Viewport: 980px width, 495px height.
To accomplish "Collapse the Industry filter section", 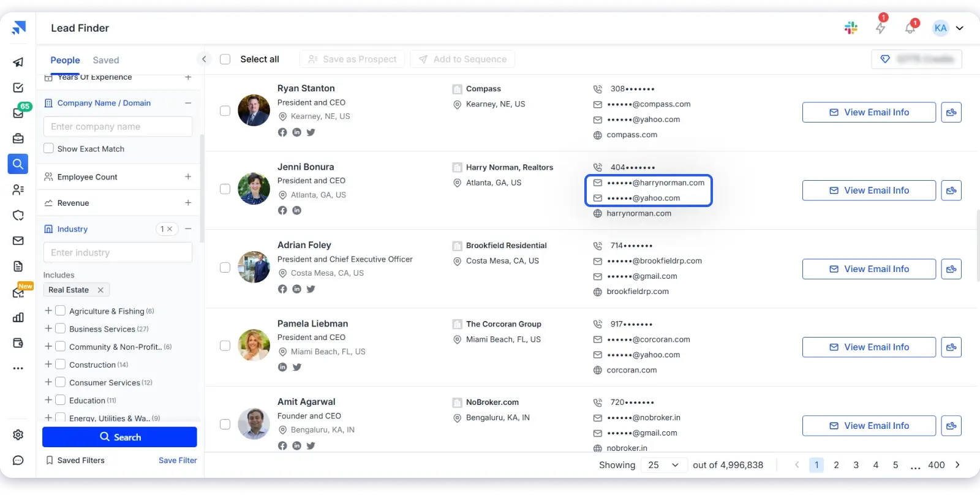I will (188, 229).
